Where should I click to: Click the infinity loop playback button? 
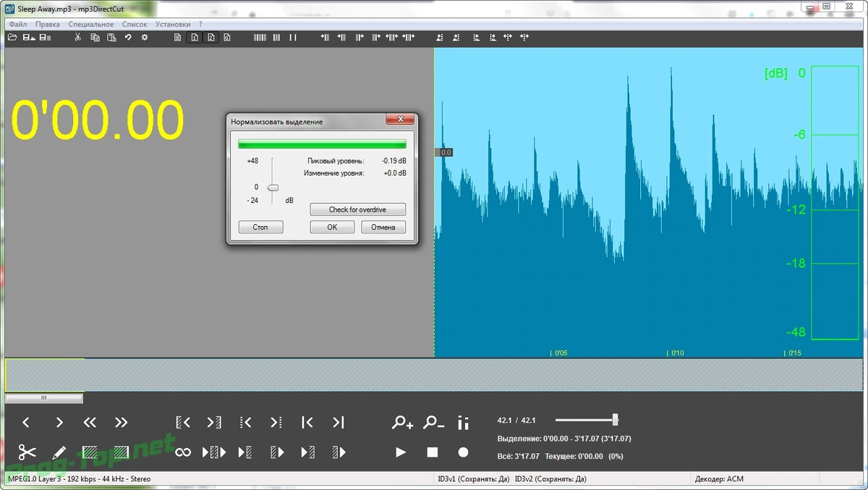pos(183,452)
